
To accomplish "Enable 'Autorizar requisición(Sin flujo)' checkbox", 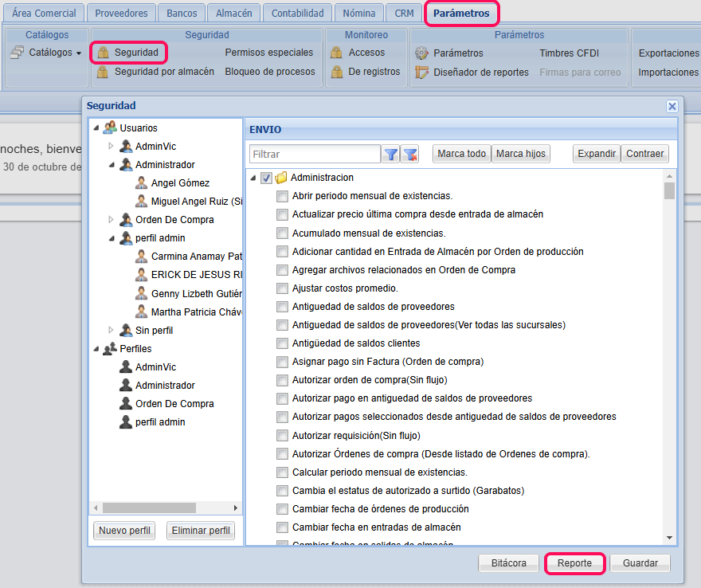I will point(282,435).
